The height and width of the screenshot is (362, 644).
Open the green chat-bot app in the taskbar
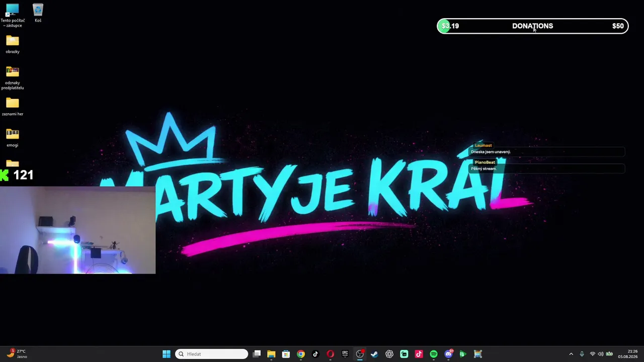[x=404, y=354]
